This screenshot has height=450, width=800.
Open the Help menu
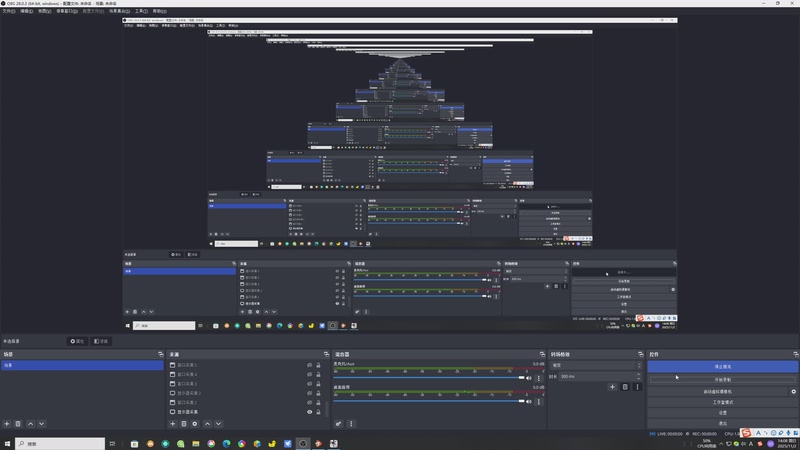(x=160, y=11)
